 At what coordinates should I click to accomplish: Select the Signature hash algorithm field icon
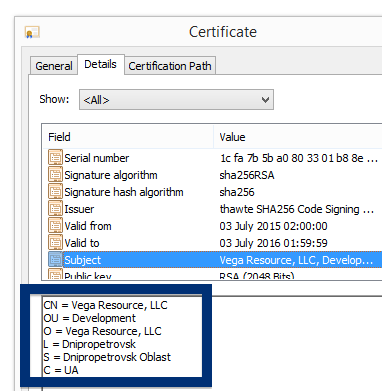pyautogui.click(x=55, y=192)
